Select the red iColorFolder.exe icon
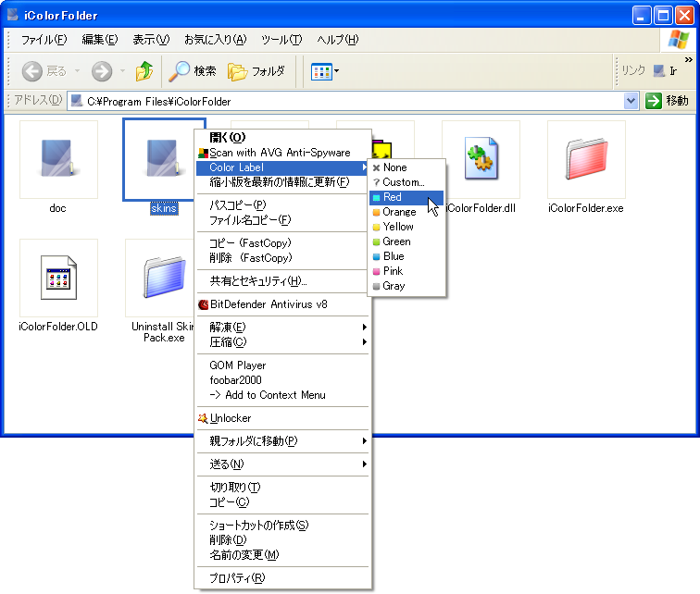700x594 pixels. pyautogui.click(x=586, y=159)
